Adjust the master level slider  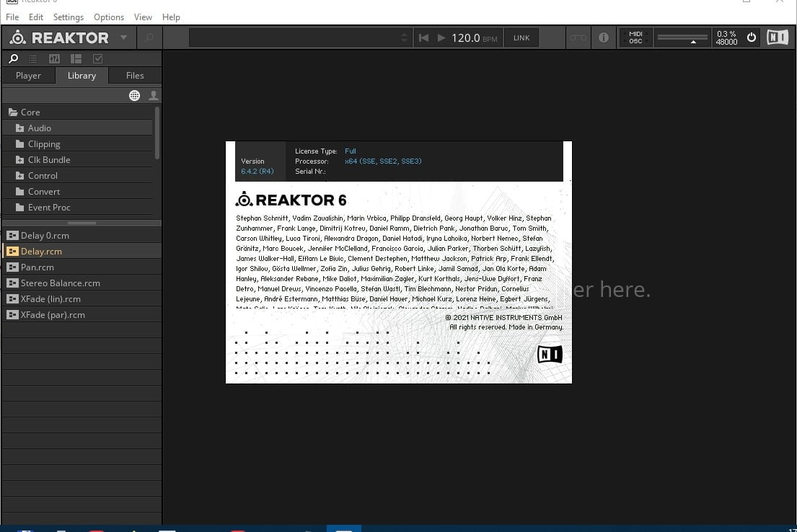(682, 37)
